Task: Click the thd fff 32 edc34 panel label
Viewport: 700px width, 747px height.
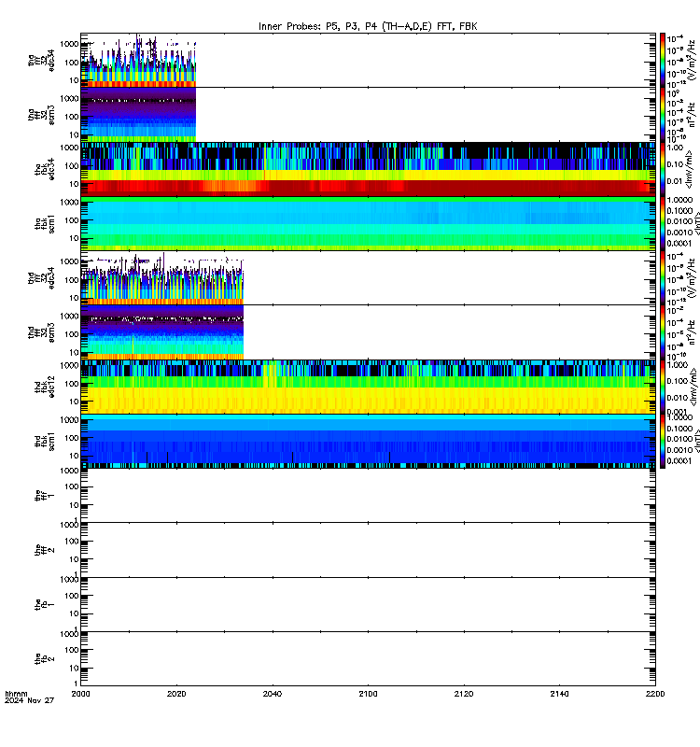Action: 41,278
